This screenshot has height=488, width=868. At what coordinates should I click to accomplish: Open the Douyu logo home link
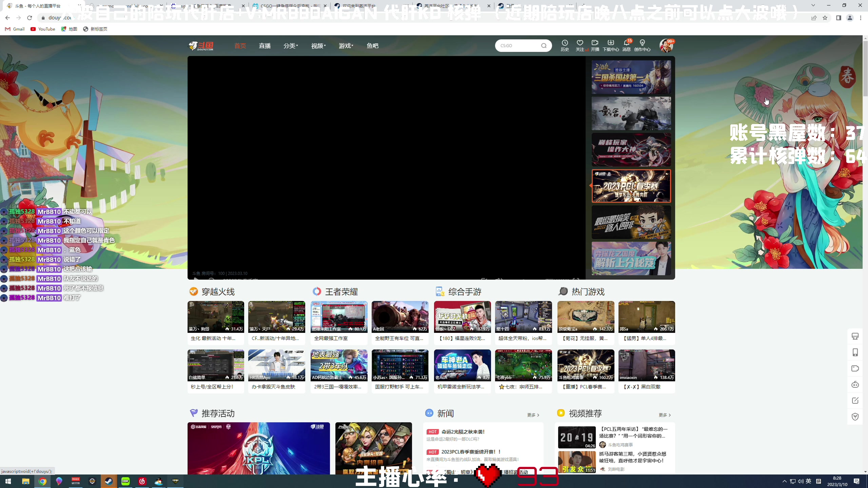pyautogui.click(x=201, y=46)
